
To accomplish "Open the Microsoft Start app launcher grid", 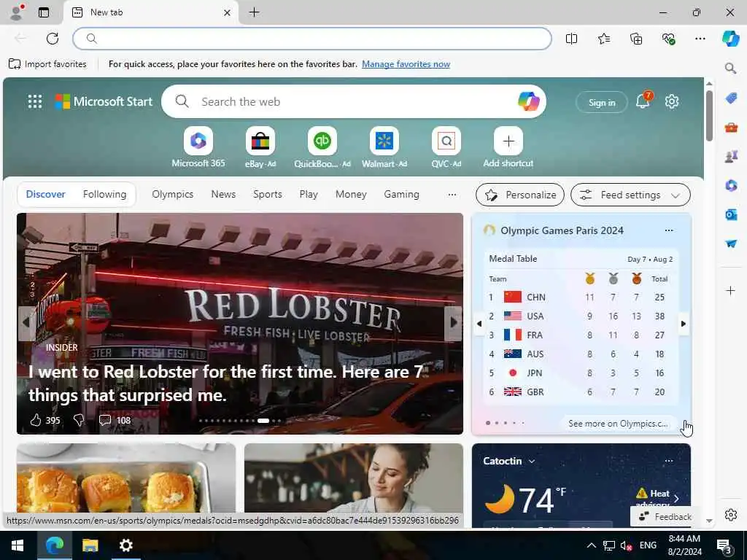I will 35,101.
